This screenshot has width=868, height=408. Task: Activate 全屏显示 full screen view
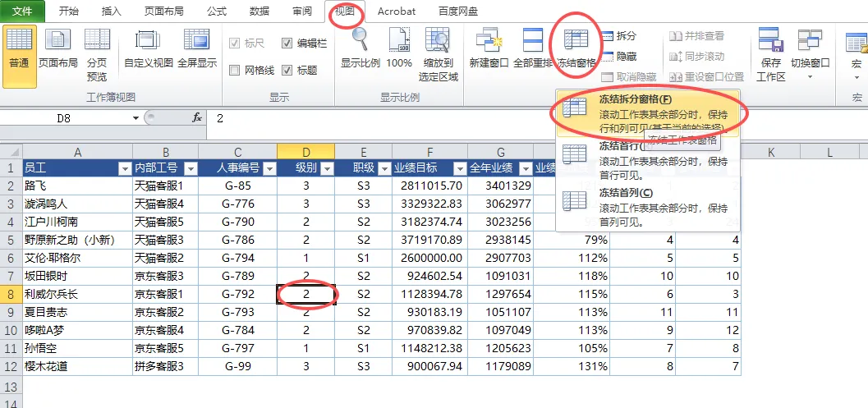coord(196,50)
